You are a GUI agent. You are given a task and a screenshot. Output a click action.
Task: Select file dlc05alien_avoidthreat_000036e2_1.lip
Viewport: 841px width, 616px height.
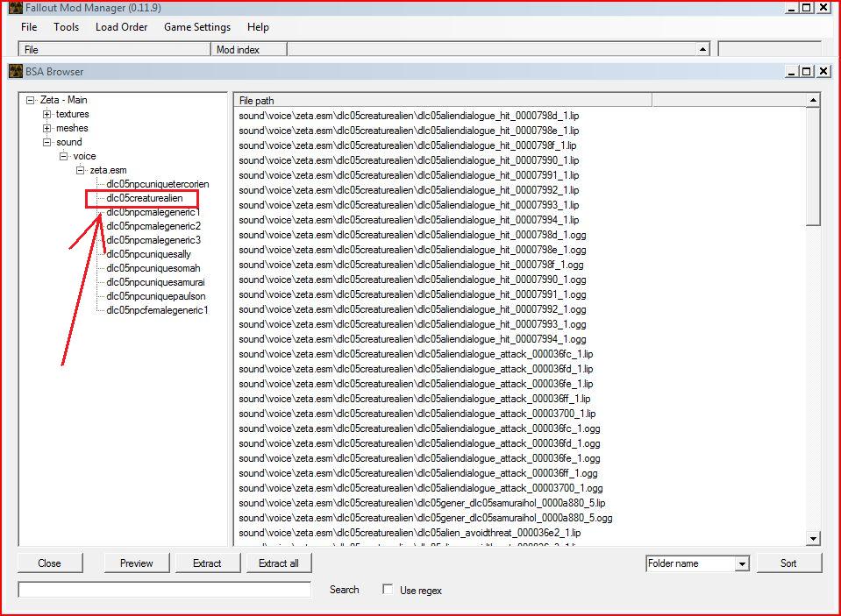coord(410,533)
